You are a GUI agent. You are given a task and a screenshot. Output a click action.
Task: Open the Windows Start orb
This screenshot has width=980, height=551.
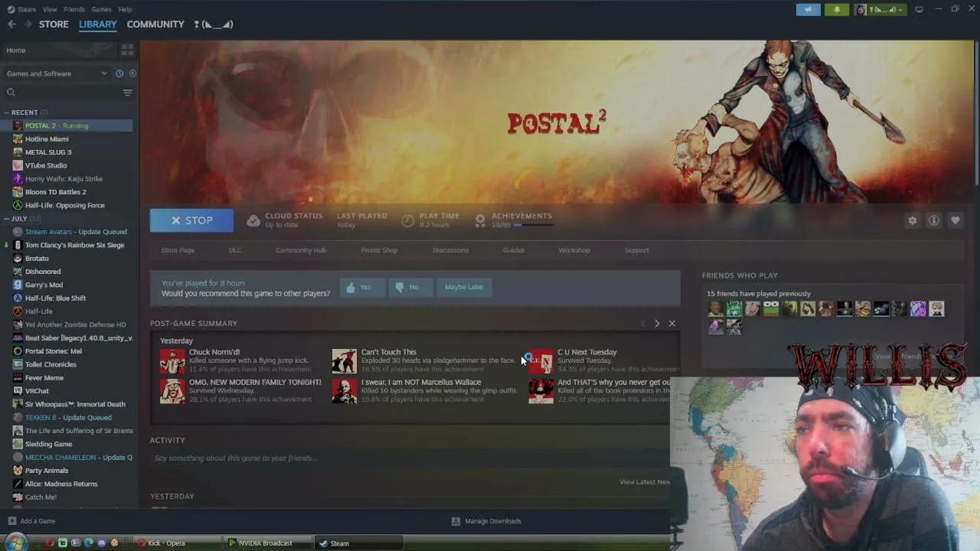[16, 543]
